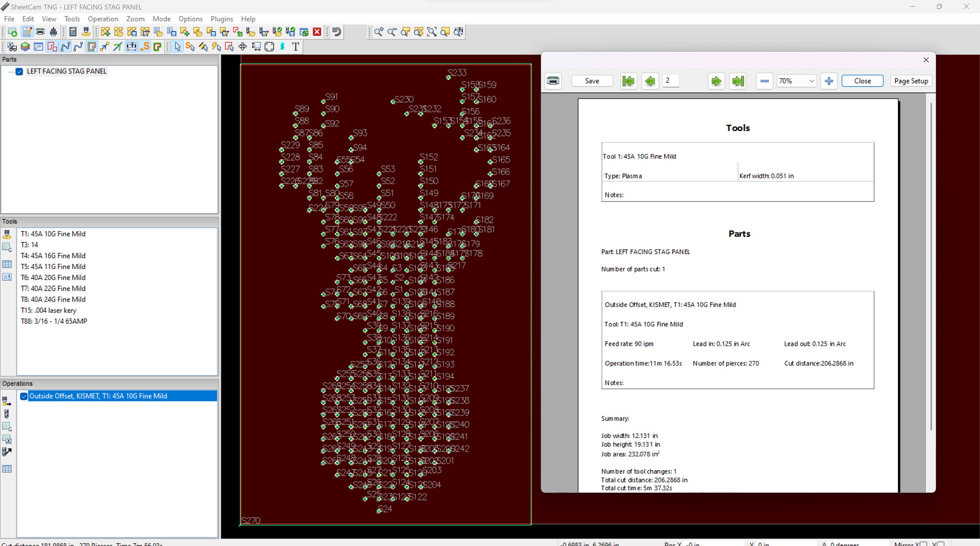The height and width of the screenshot is (546, 980).
Task: Collapse the LEFT FACING STAG PANEL tree node
Action: (11, 72)
